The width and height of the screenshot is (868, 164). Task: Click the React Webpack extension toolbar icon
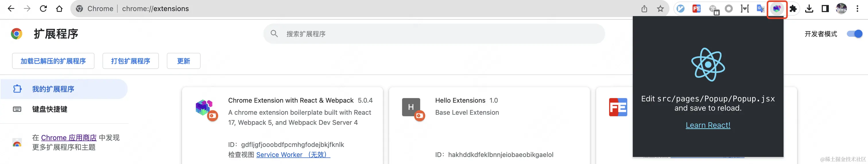(x=777, y=8)
